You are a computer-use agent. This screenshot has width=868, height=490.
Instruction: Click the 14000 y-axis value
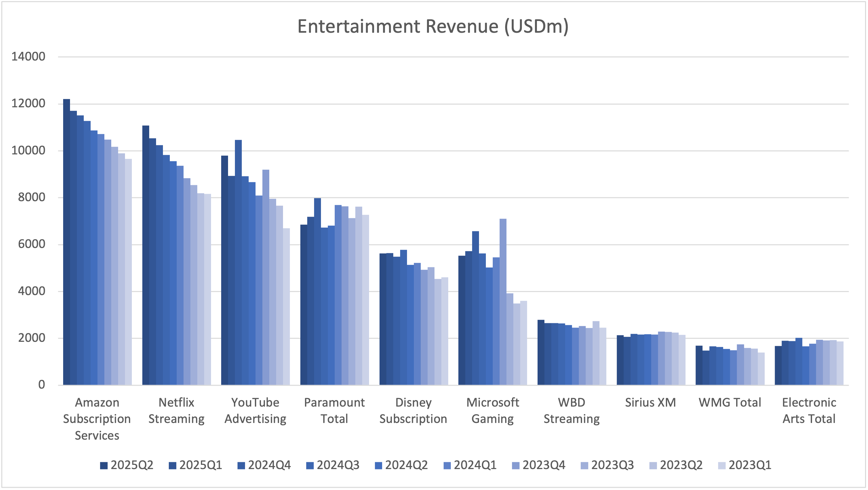pos(28,57)
